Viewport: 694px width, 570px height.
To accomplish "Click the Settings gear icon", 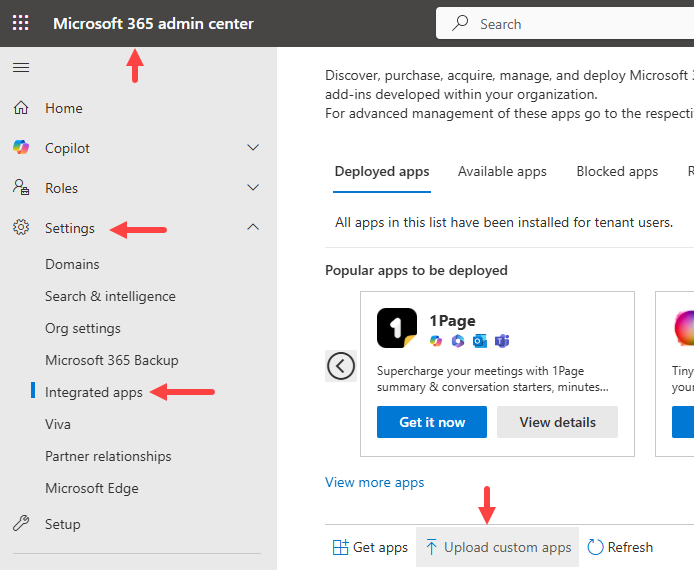I will [21, 227].
